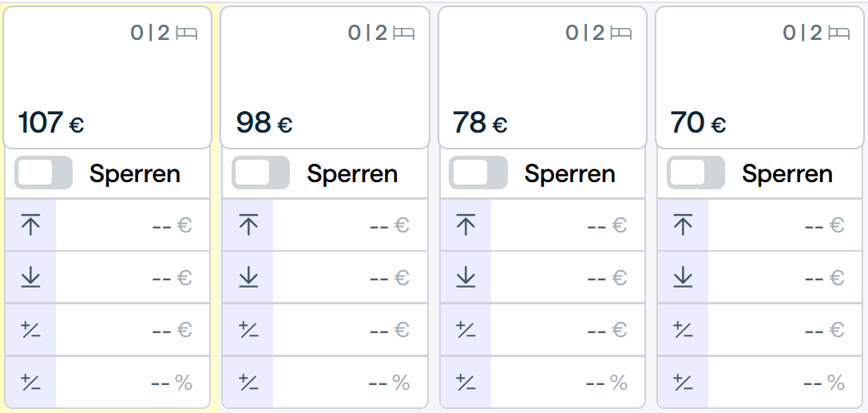Click minimum price field in the 107 € column
This screenshot has width=868, height=413.
(x=133, y=277)
